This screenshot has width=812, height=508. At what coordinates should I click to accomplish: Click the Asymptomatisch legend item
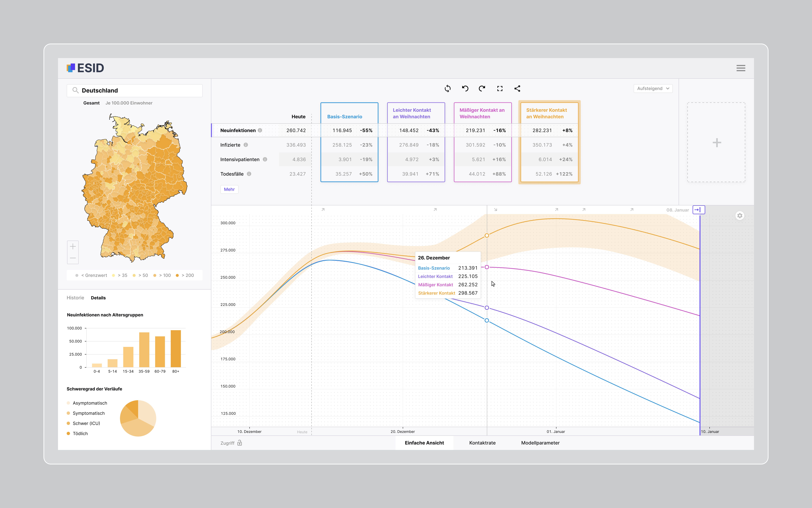[x=87, y=403]
